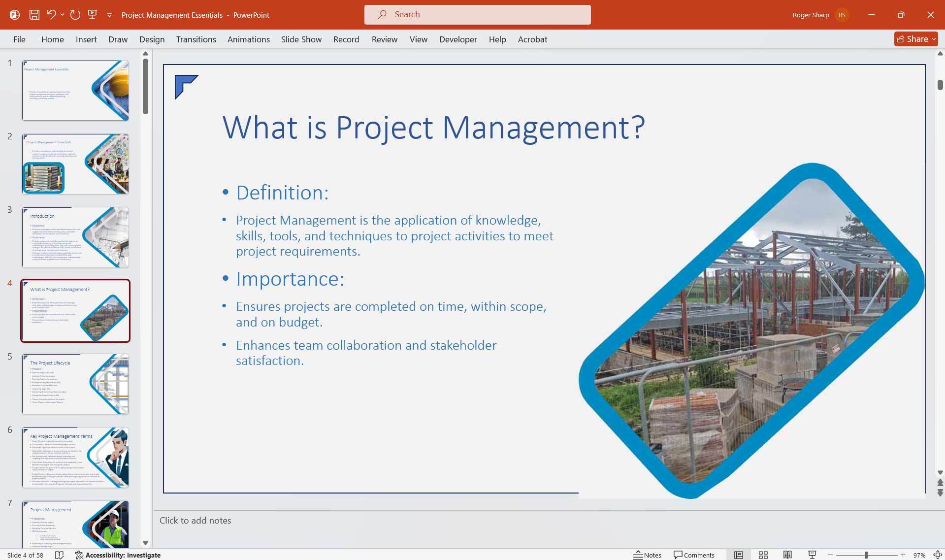Save the presentation via Quick Access Toolbar
This screenshot has height=560, width=945.
click(x=34, y=15)
